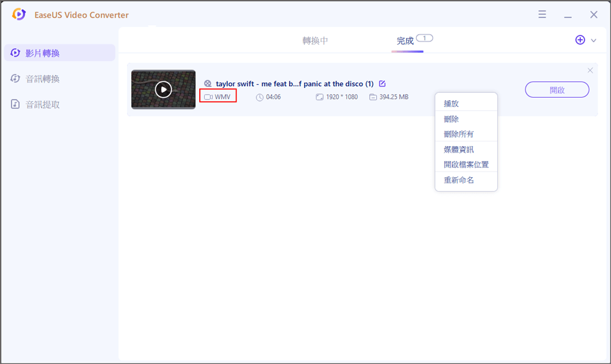Switch to the 完成 tab

pos(405,41)
